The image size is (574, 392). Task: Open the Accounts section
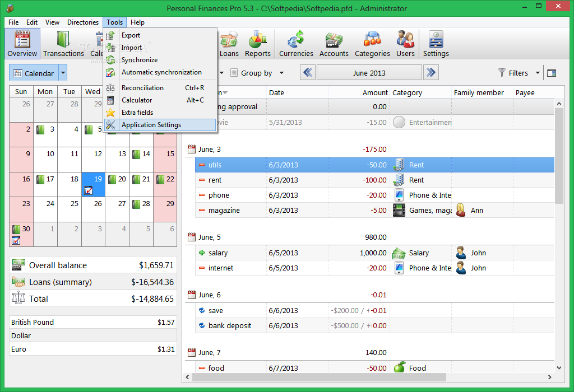(334, 44)
